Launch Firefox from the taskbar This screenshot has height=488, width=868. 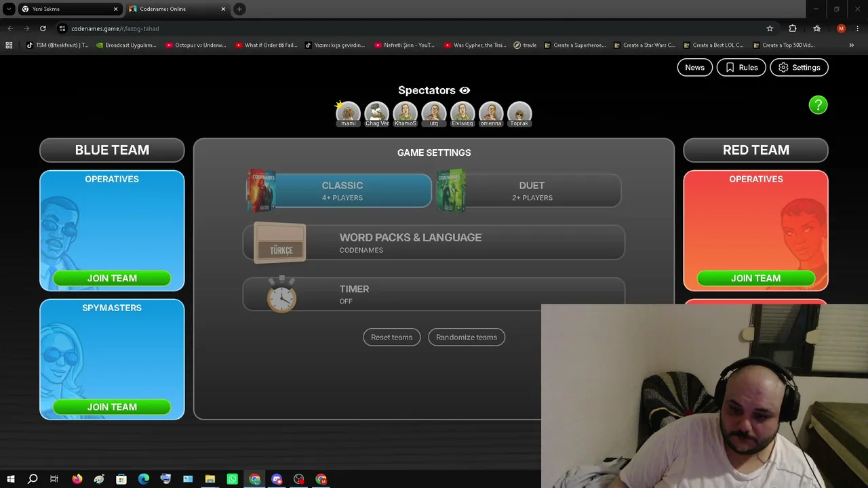click(x=77, y=479)
